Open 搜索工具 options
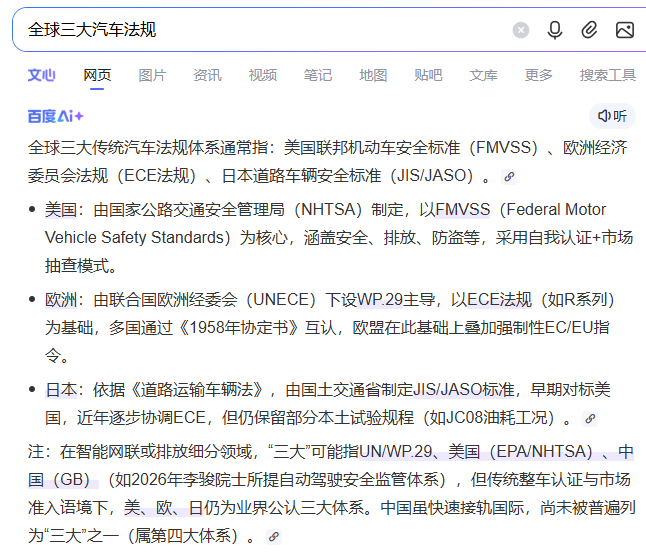 608,75
